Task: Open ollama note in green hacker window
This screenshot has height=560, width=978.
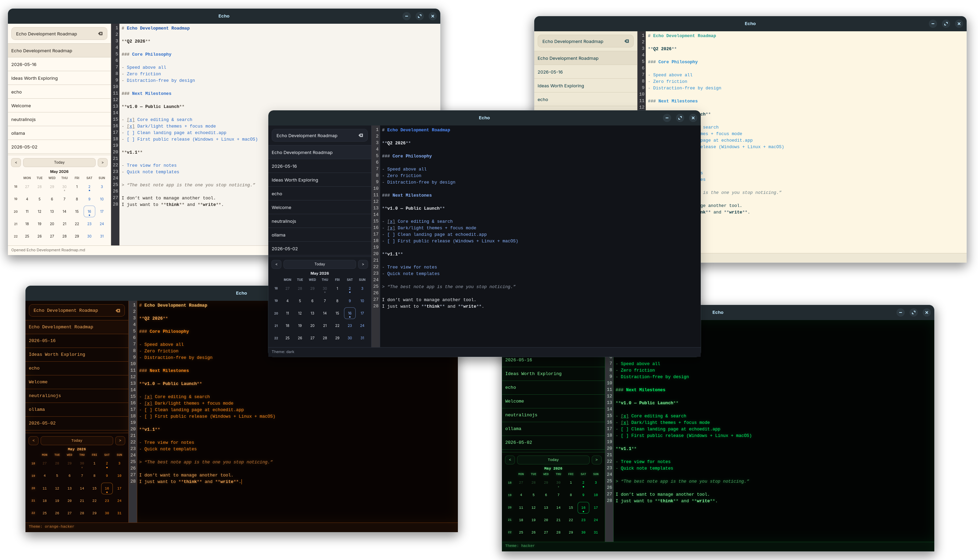Action: point(553,428)
